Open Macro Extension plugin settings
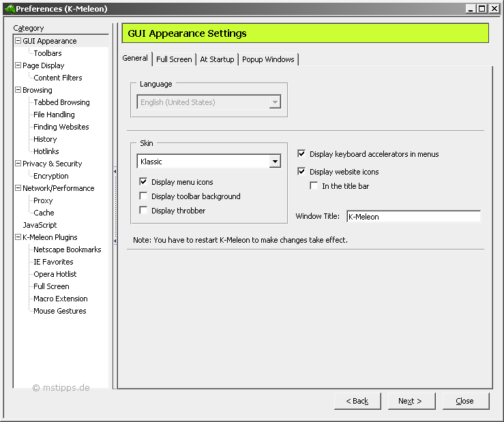This screenshot has height=422, width=504. click(x=61, y=299)
